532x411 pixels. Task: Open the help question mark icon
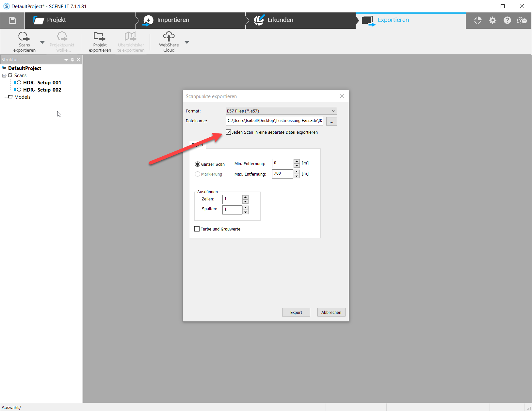tap(507, 20)
